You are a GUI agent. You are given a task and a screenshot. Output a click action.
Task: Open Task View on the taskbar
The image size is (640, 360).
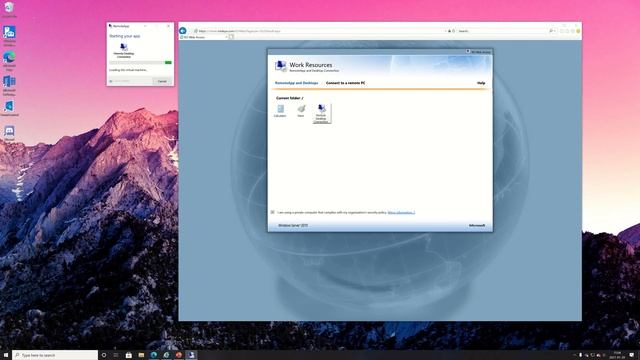[x=116, y=355]
